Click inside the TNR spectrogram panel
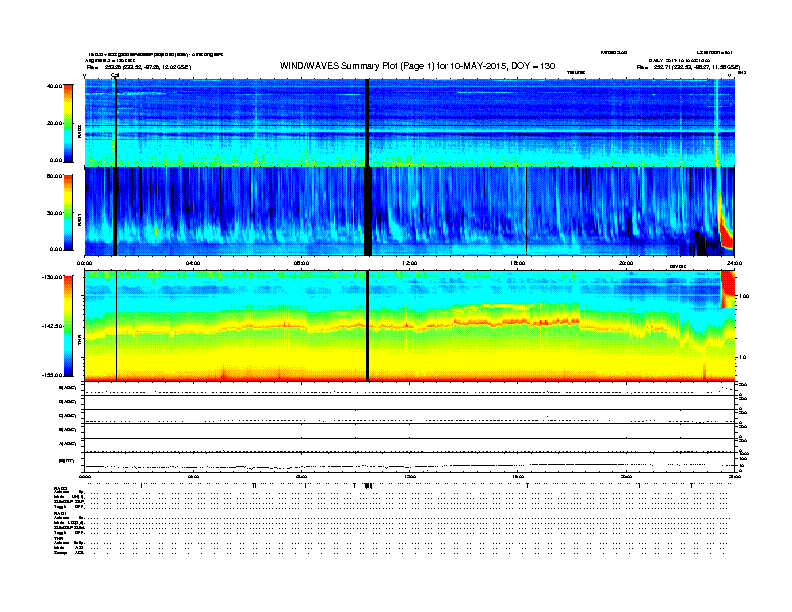 click(409, 326)
